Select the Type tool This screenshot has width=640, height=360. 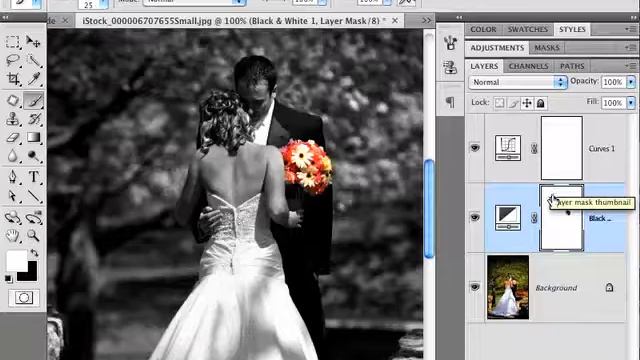coord(33,177)
